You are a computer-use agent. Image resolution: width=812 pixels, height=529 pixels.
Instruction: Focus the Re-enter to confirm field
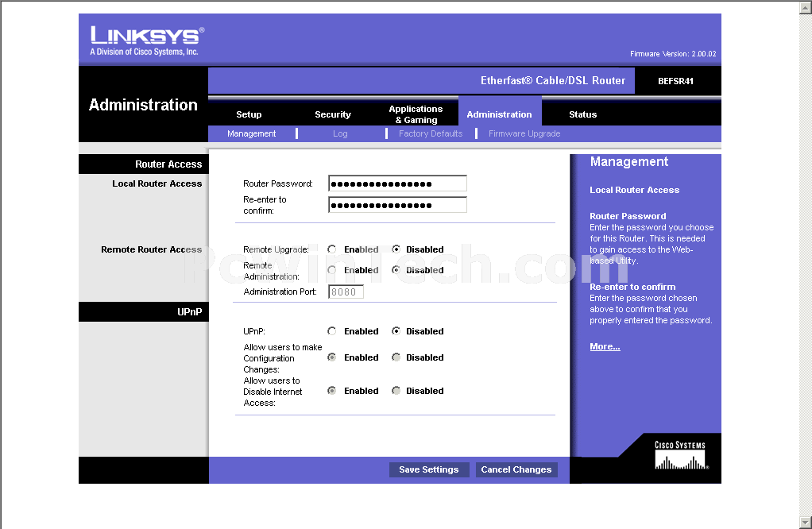click(x=398, y=205)
